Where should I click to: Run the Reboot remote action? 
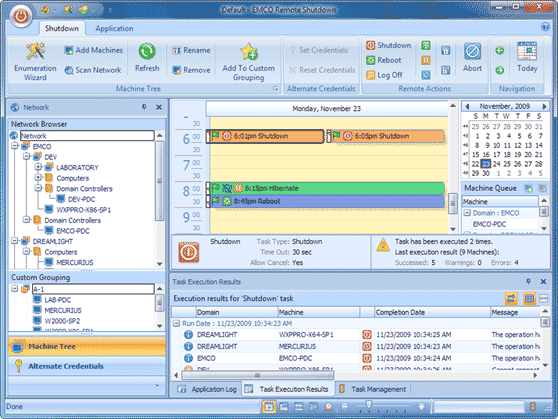pyautogui.click(x=384, y=60)
